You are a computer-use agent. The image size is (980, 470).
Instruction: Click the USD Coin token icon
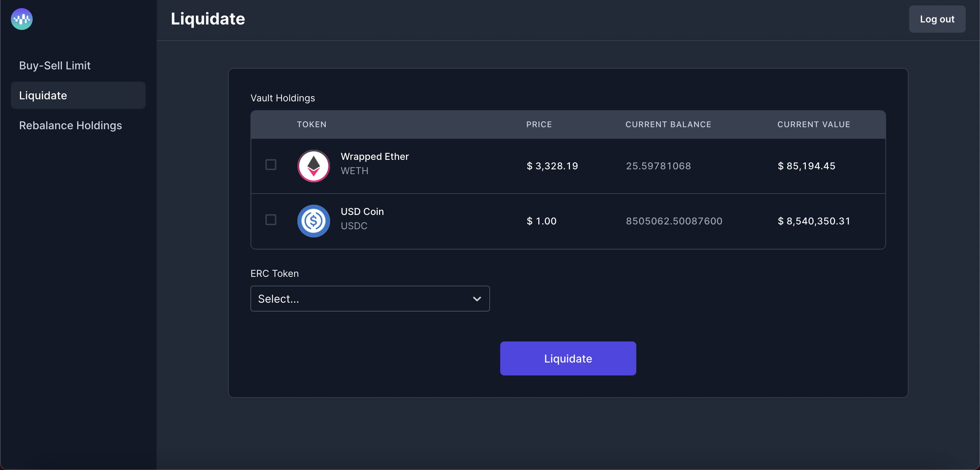click(313, 221)
